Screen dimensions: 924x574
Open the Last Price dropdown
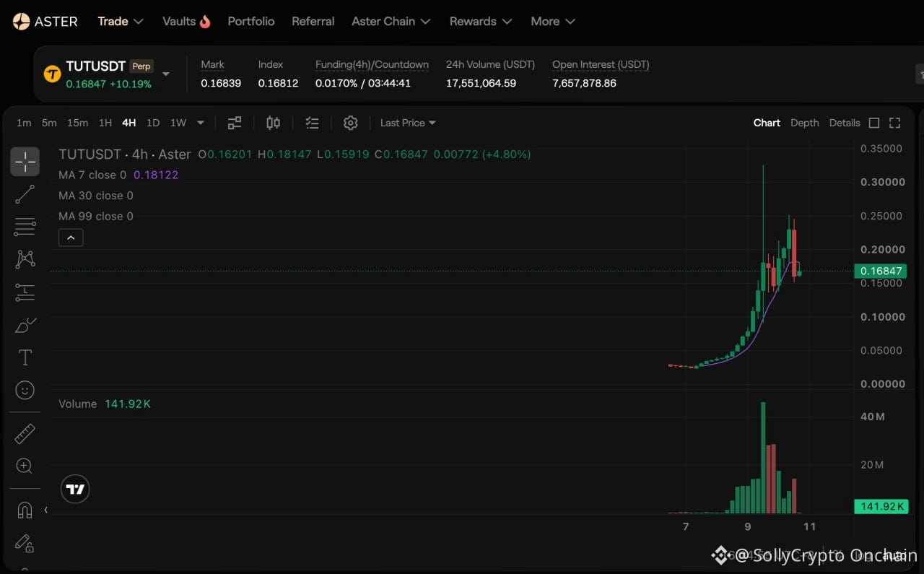(408, 123)
